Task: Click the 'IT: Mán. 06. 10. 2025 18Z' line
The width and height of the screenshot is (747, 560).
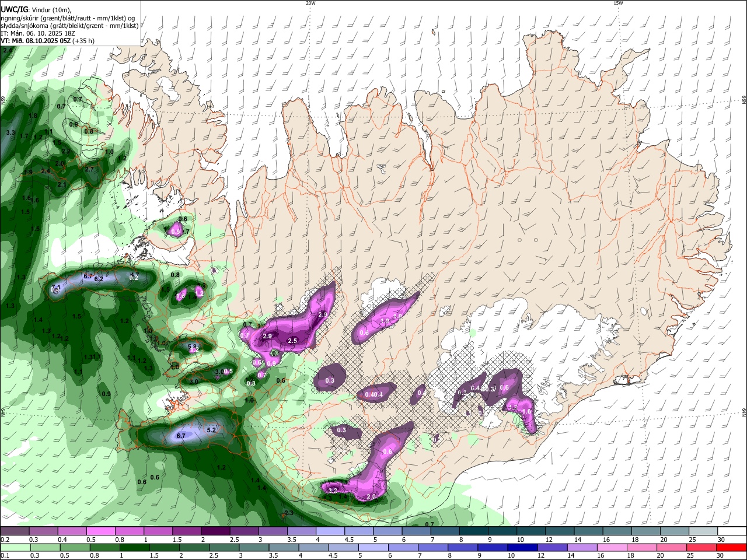Action: [x=37, y=33]
